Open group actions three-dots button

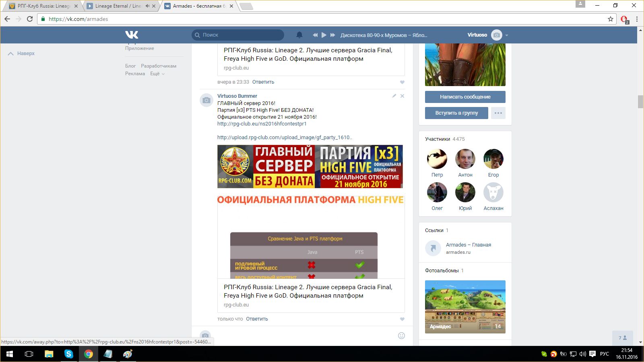498,113
